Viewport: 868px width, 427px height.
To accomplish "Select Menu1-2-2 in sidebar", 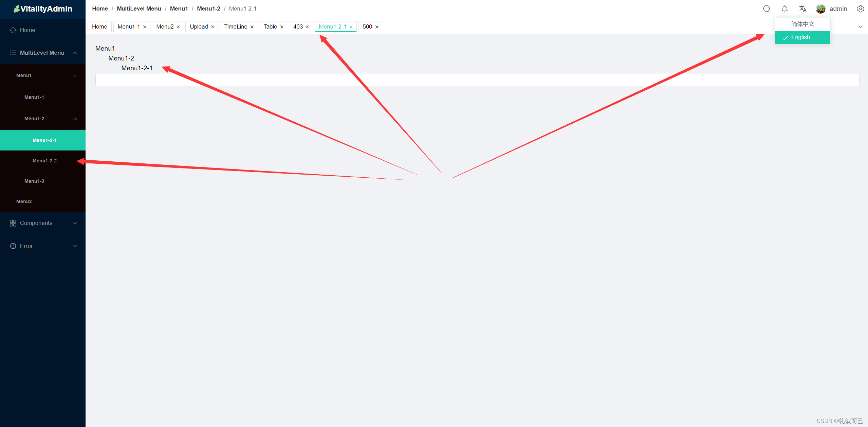I will (44, 160).
